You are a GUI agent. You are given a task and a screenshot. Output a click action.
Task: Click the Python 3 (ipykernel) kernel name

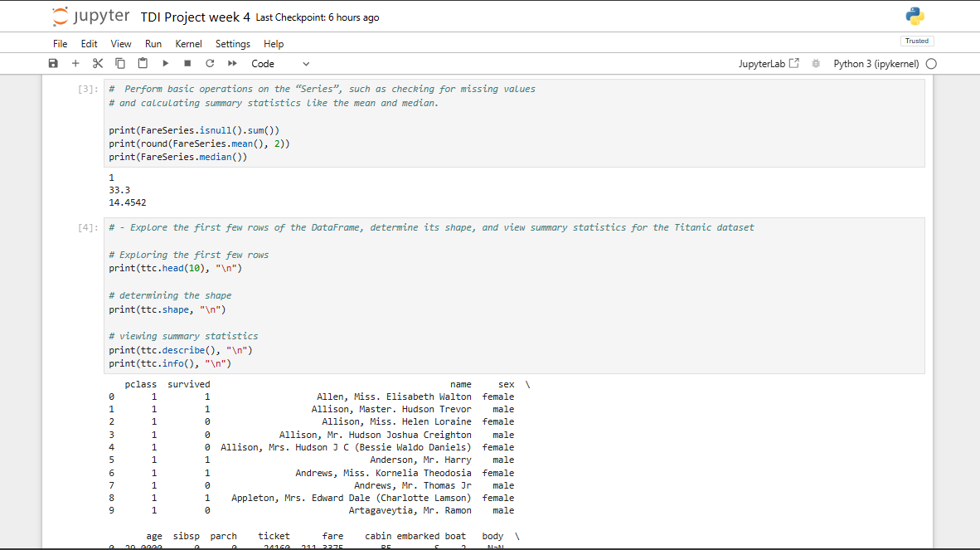click(876, 64)
